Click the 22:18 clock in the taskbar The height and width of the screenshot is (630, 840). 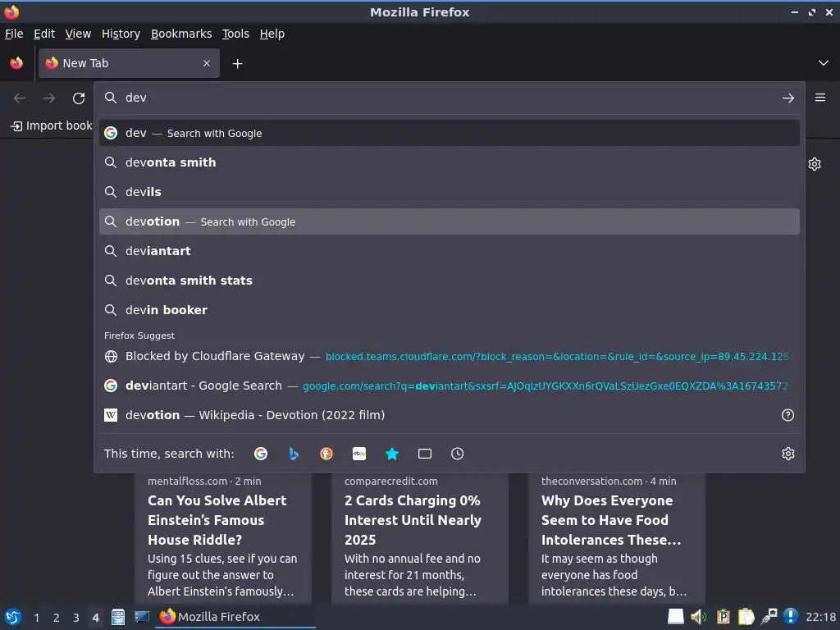(x=820, y=617)
